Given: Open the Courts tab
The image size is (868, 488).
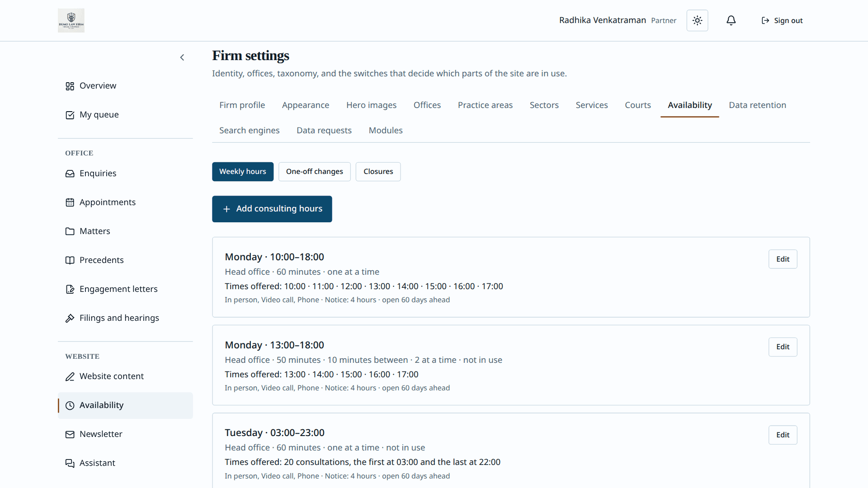Looking at the screenshot, I should [x=637, y=105].
